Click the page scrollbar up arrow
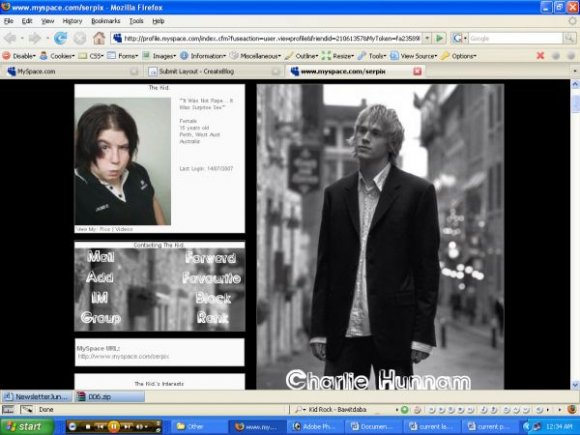This screenshot has height=435, width=580. click(575, 85)
